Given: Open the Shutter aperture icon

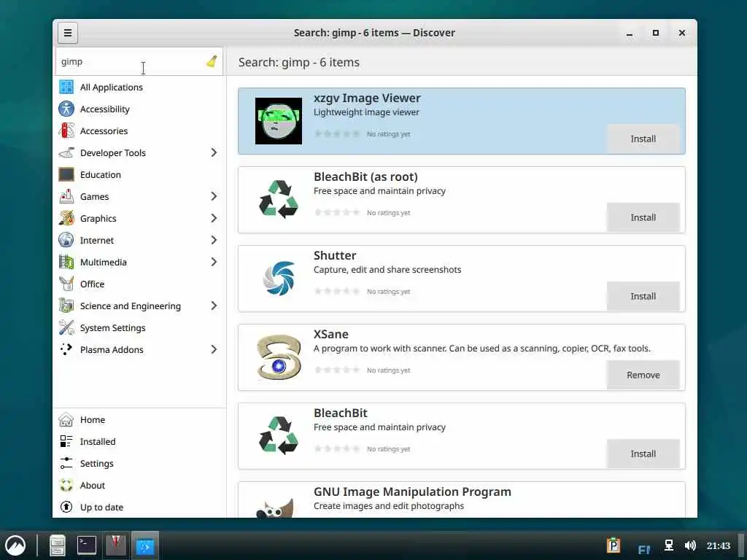Looking at the screenshot, I should coord(279,279).
